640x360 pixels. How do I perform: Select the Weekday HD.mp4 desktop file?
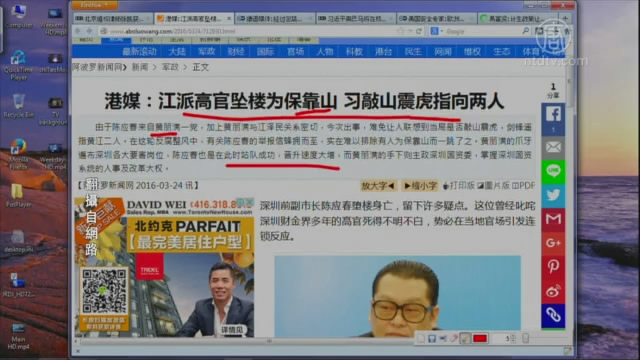pos(53,156)
